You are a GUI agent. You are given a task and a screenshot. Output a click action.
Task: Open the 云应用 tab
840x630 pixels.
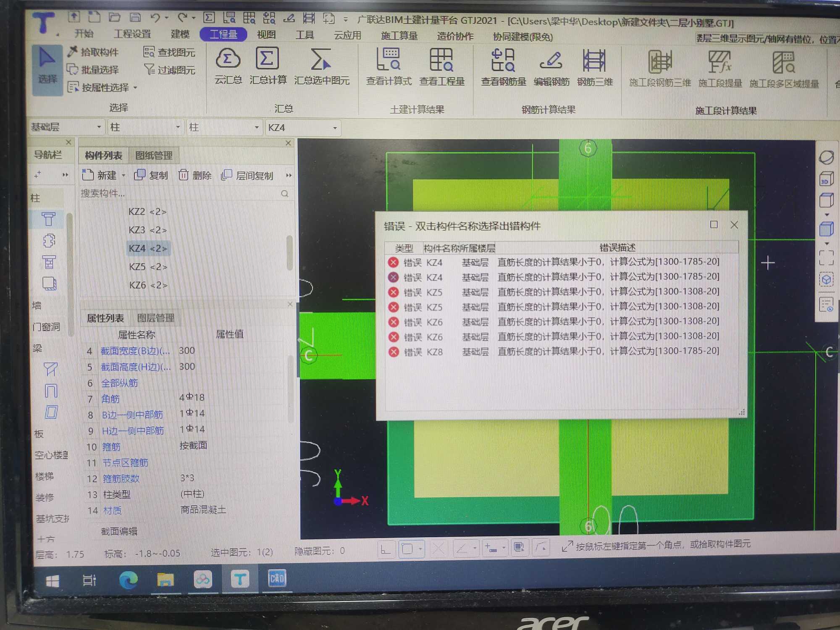(347, 35)
